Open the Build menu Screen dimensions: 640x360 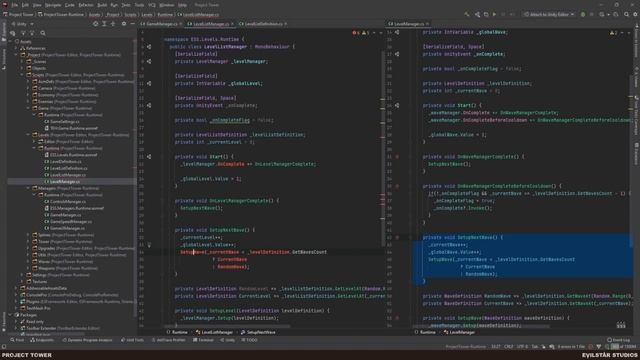[x=102, y=5]
